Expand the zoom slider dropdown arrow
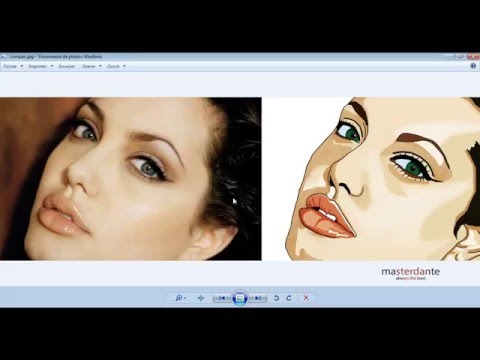Viewport: 480px width, 360px height. tap(185, 298)
